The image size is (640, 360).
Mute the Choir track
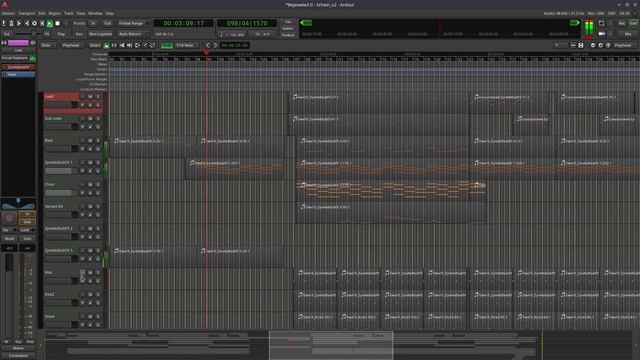tap(90, 185)
